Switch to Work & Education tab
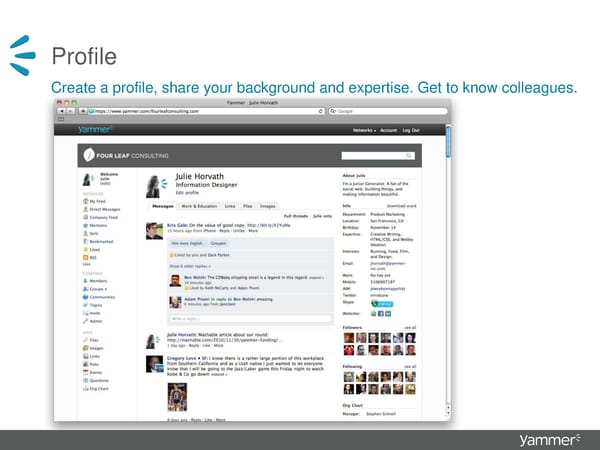The width and height of the screenshot is (600, 450). point(198,206)
